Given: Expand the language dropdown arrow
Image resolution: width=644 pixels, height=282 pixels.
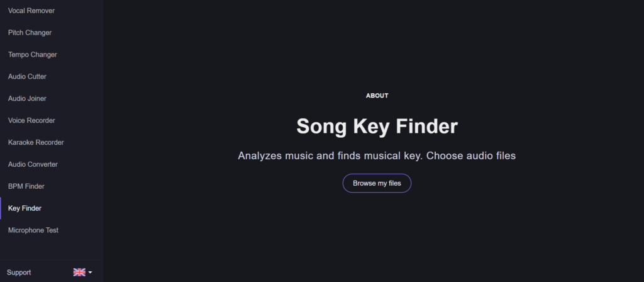Looking at the screenshot, I should tap(91, 272).
